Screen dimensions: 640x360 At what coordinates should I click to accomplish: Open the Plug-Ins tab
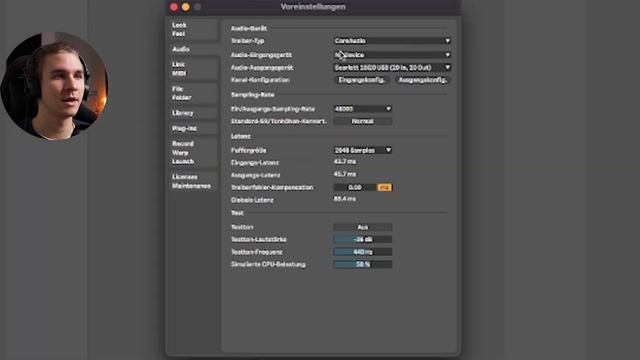click(193, 129)
